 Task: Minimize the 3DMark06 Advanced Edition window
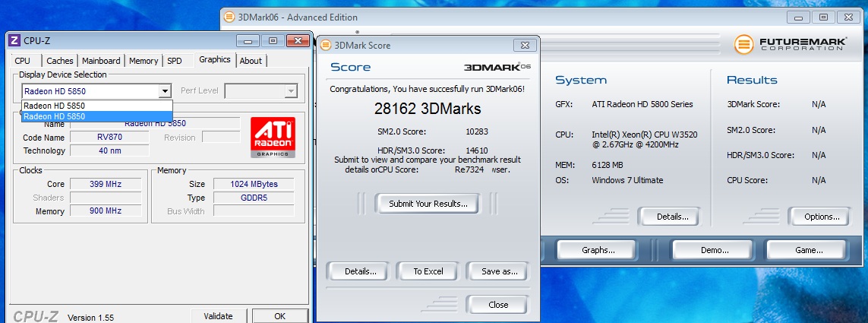click(800, 17)
